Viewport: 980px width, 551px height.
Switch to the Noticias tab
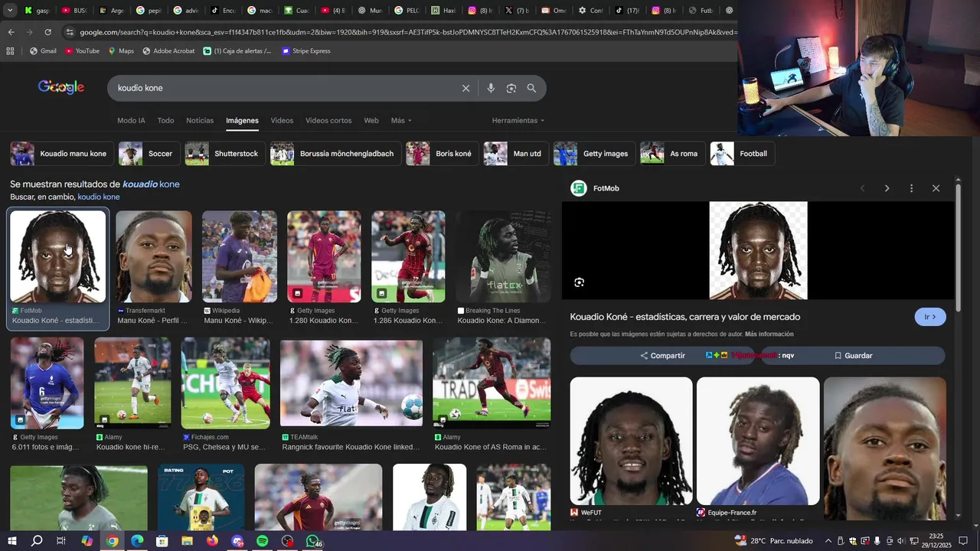pyautogui.click(x=200, y=121)
